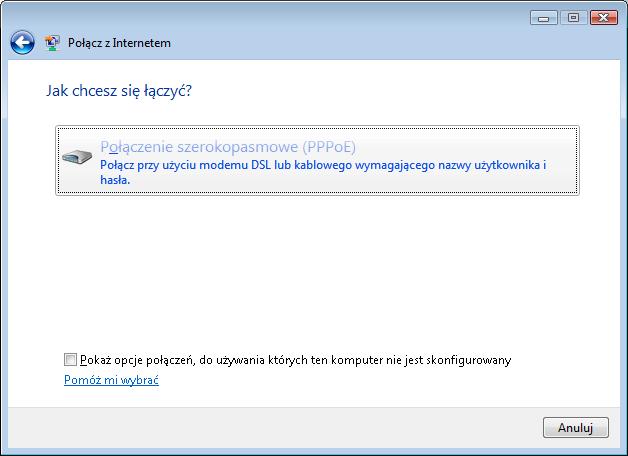Minimize the connection wizard window
Screen dimensions: 628x456
544,17
